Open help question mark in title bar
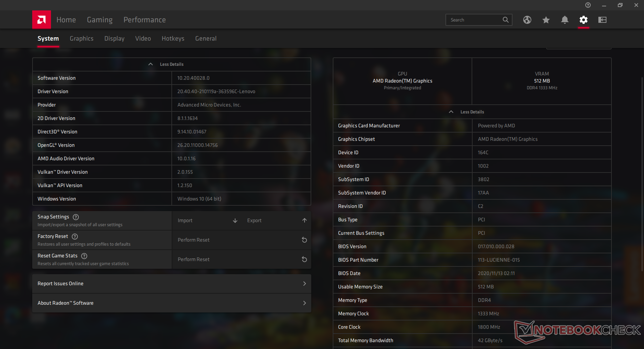Image resolution: width=644 pixels, height=349 pixels. tap(588, 5)
